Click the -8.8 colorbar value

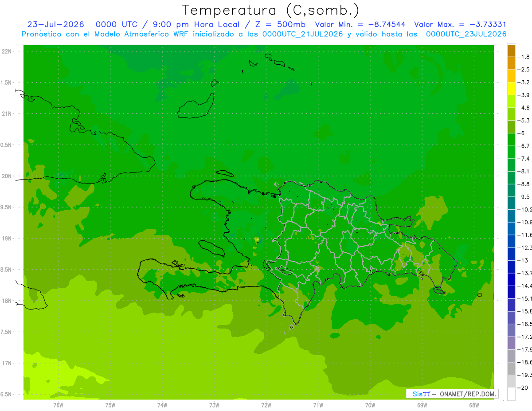pyautogui.click(x=524, y=184)
